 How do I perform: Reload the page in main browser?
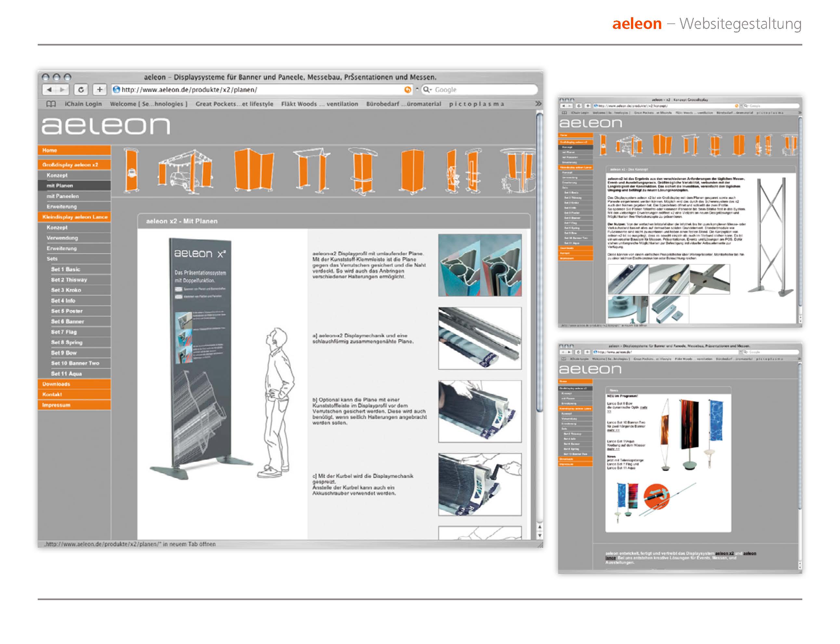click(x=81, y=90)
